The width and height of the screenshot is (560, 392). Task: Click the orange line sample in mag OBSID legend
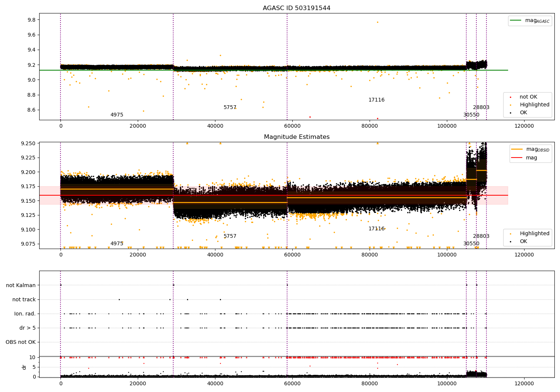point(517,149)
